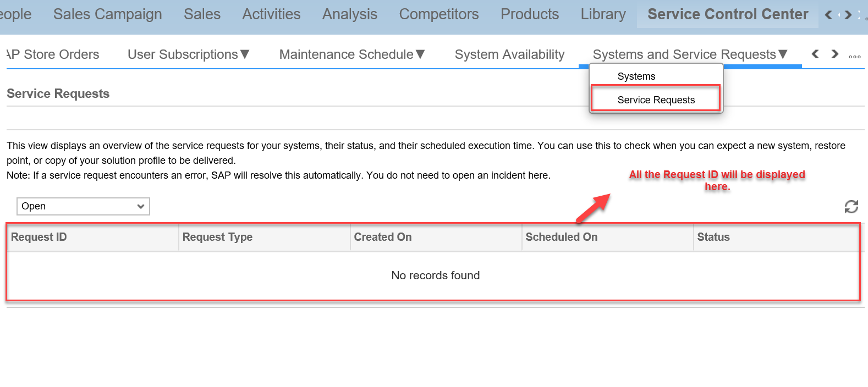
Task: Sort by Status column header
Action: [776, 237]
